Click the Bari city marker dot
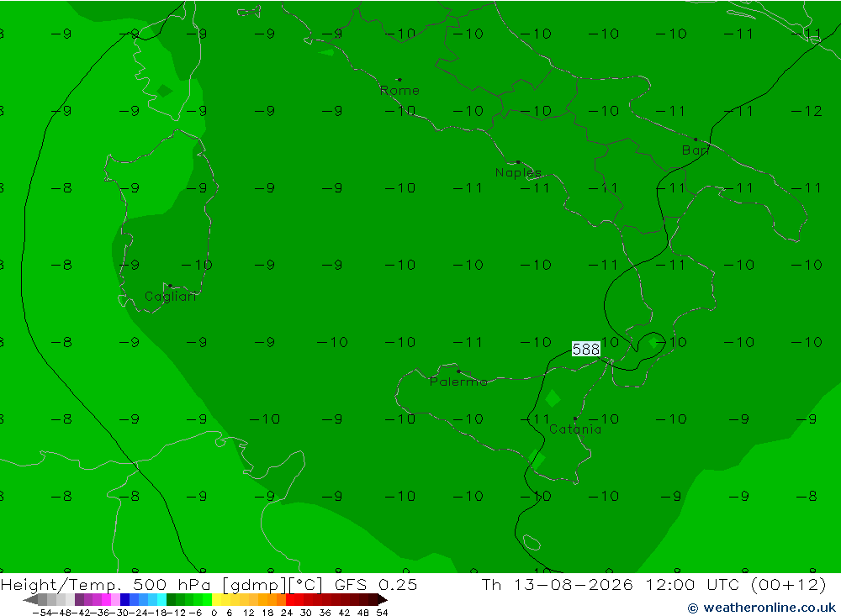841x616 pixels. click(696, 140)
